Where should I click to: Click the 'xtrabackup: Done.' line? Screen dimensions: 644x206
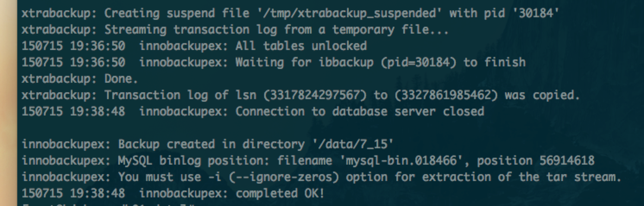pos(79,78)
